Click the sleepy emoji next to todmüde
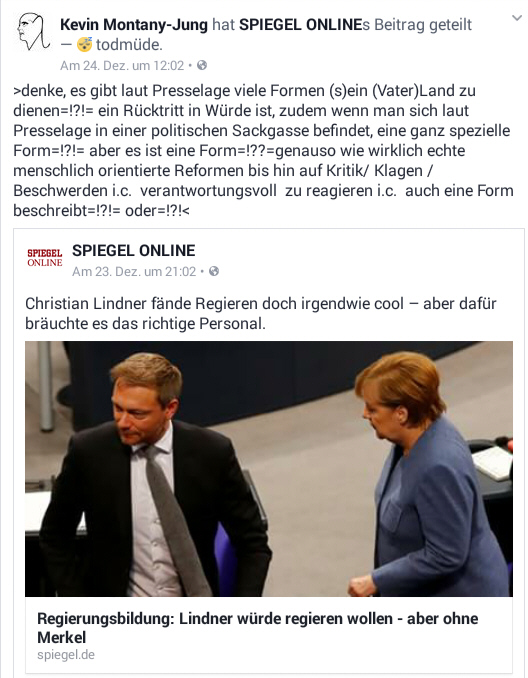Screen dimensions: 528x678 point(85,44)
